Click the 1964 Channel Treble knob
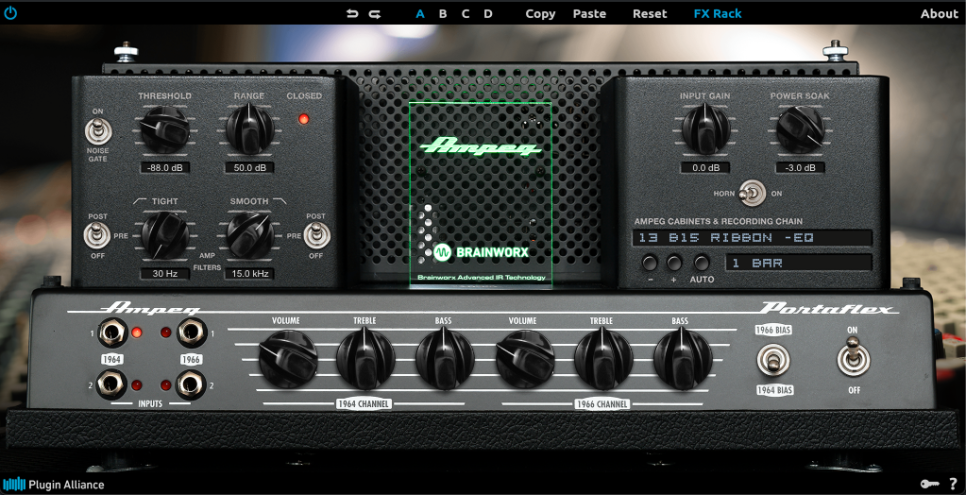The height and width of the screenshot is (495, 966). pyautogui.click(x=365, y=359)
